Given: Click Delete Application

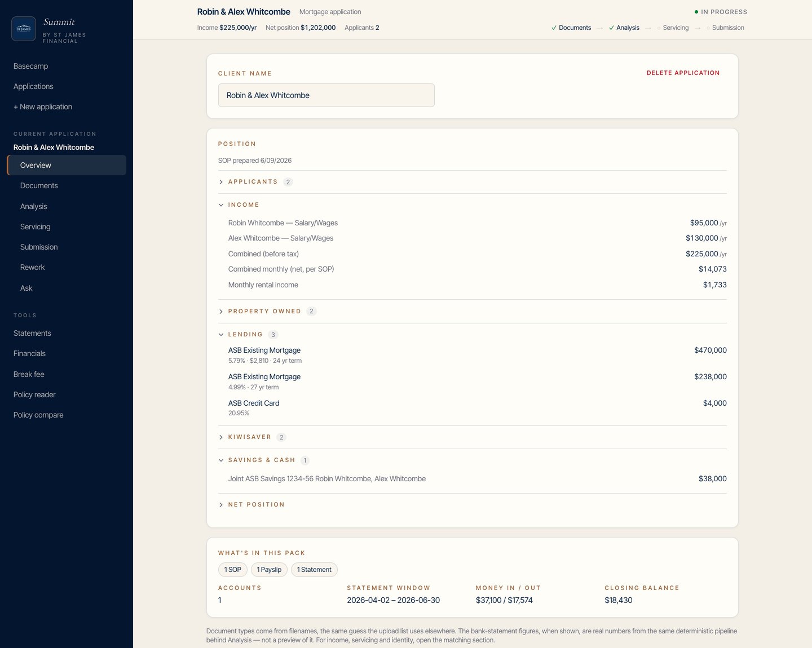Looking at the screenshot, I should pyautogui.click(x=683, y=73).
